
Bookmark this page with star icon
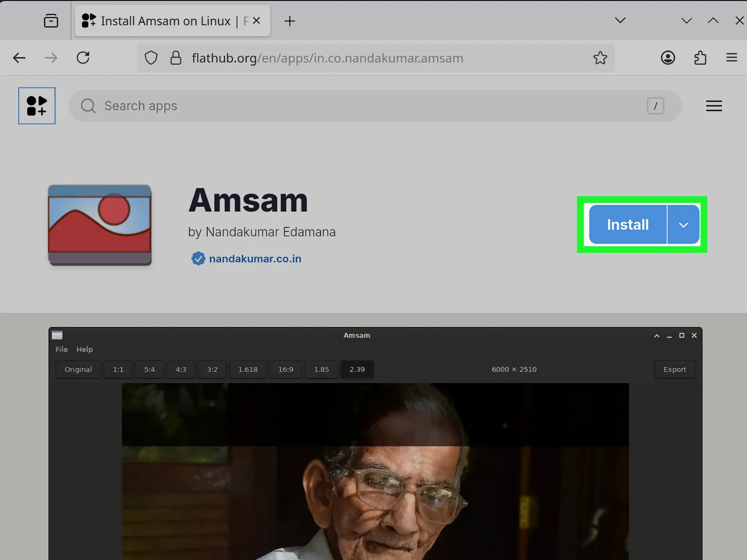(600, 58)
